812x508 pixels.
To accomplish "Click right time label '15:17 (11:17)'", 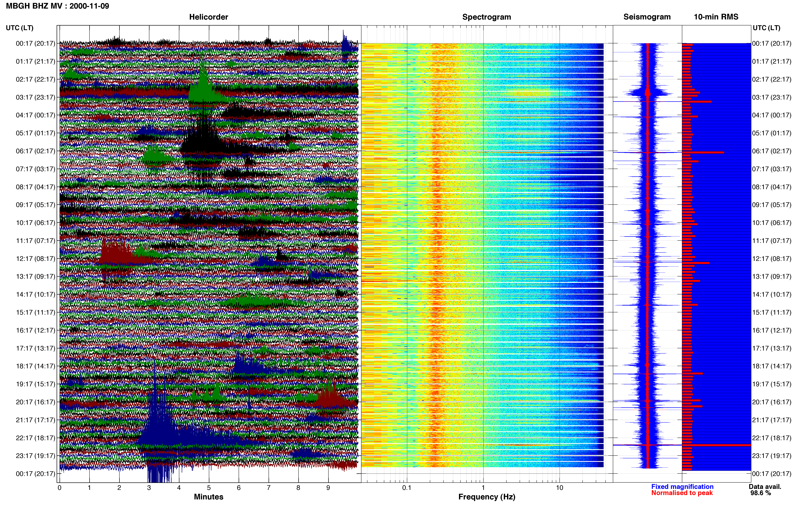I will pos(772,313).
